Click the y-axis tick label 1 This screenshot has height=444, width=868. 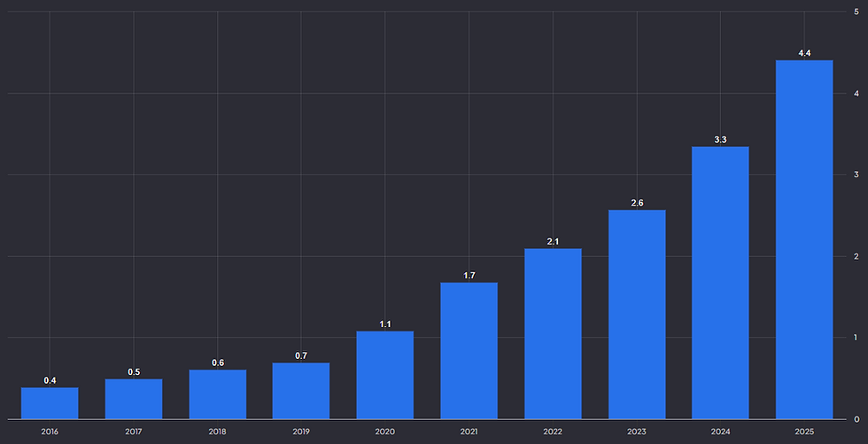click(x=856, y=337)
